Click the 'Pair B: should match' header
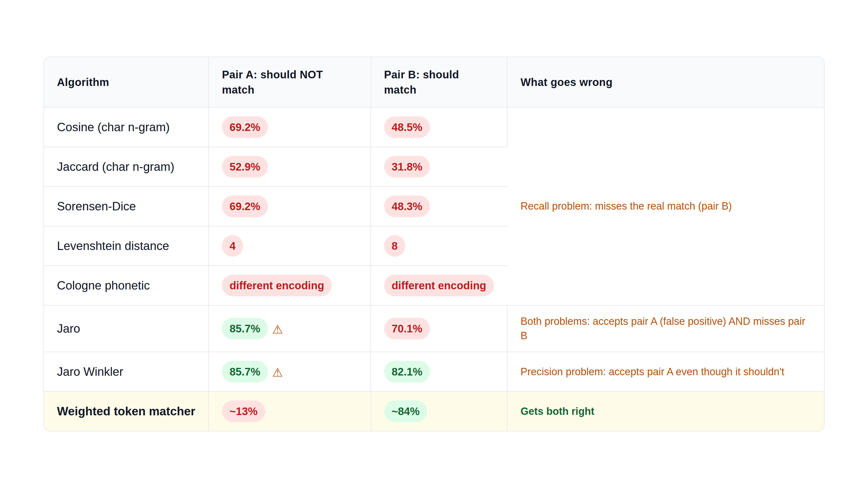This screenshot has height=488, width=868. click(421, 82)
